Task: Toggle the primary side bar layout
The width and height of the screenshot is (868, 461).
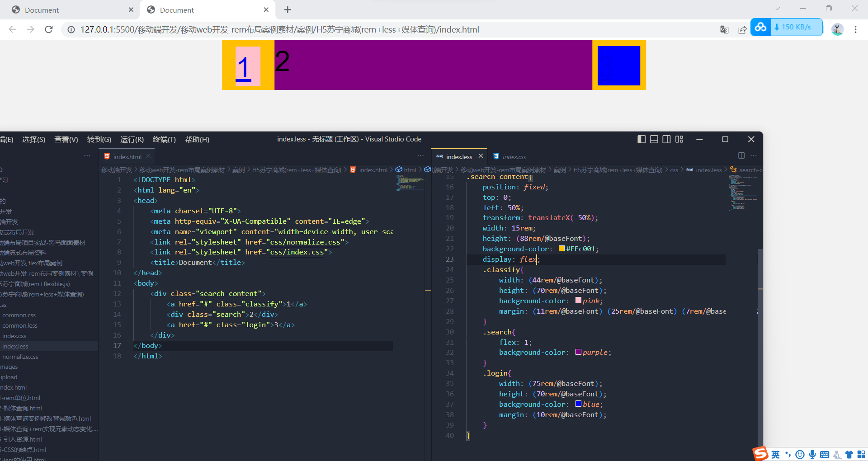Action: [x=642, y=139]
